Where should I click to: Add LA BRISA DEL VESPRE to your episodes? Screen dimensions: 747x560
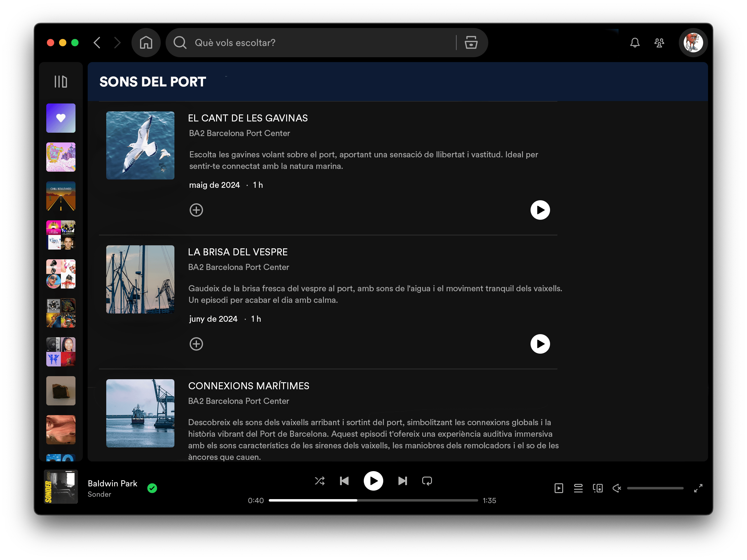coord(196,344)
